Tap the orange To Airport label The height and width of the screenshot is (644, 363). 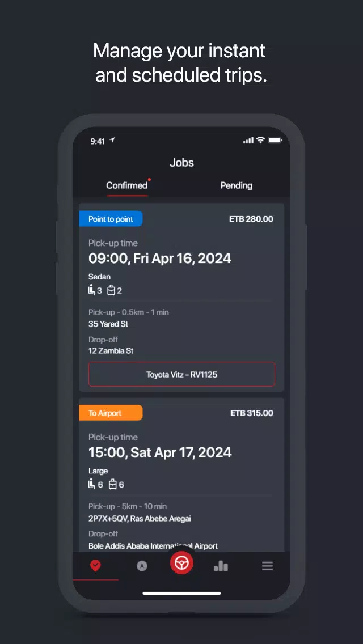click(111, 413)
